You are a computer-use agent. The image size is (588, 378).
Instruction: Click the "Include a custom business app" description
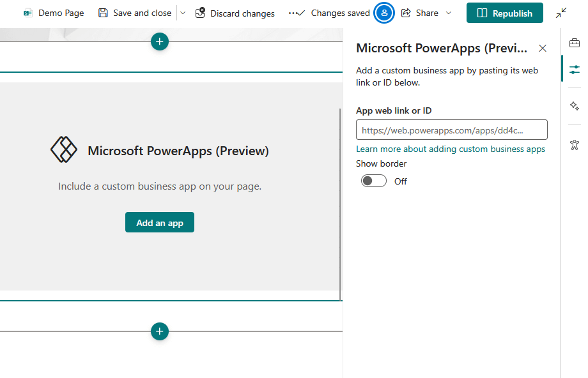tap(160, 186)
